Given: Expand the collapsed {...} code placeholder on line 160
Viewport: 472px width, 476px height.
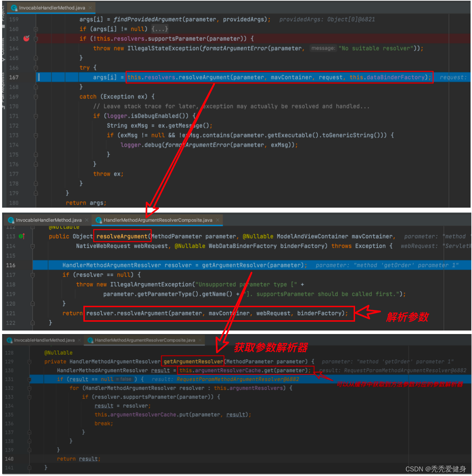Looking at the screenshot, I should tap(160, 29).
